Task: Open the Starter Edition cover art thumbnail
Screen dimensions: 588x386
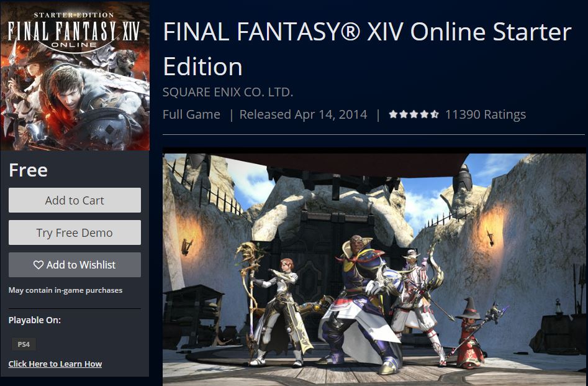Action: pyautogui.click(x=75, y=76)
